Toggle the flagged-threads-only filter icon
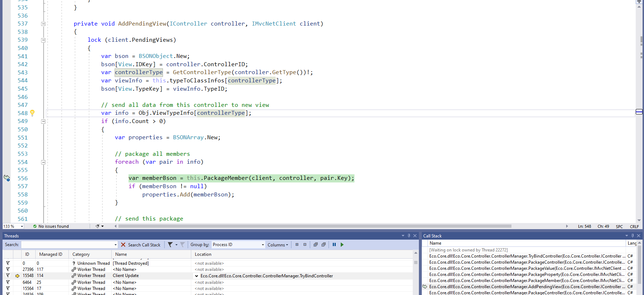Image resolution: width=644 pixels, height=295 pixels. [x=170, y=245]
